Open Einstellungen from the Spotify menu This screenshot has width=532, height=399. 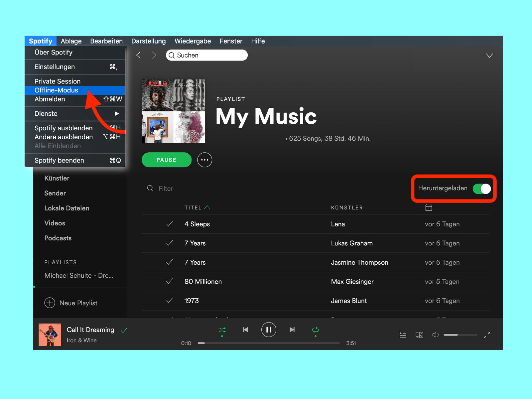pyautogui.click(x=75, y=67)
